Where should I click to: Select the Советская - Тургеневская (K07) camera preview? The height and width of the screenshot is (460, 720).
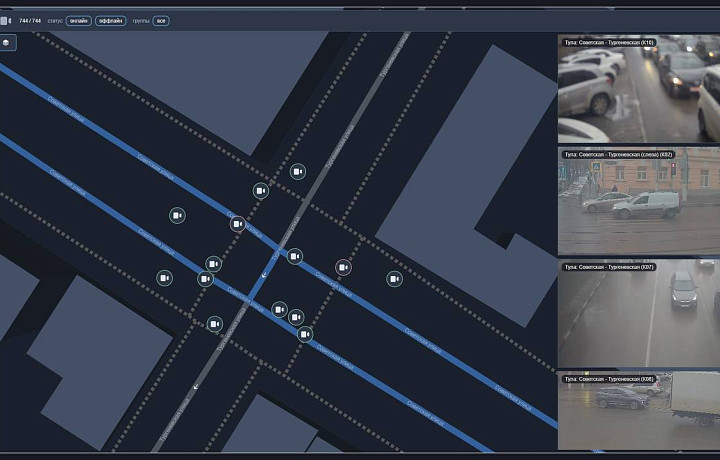(x=638, y=314)
